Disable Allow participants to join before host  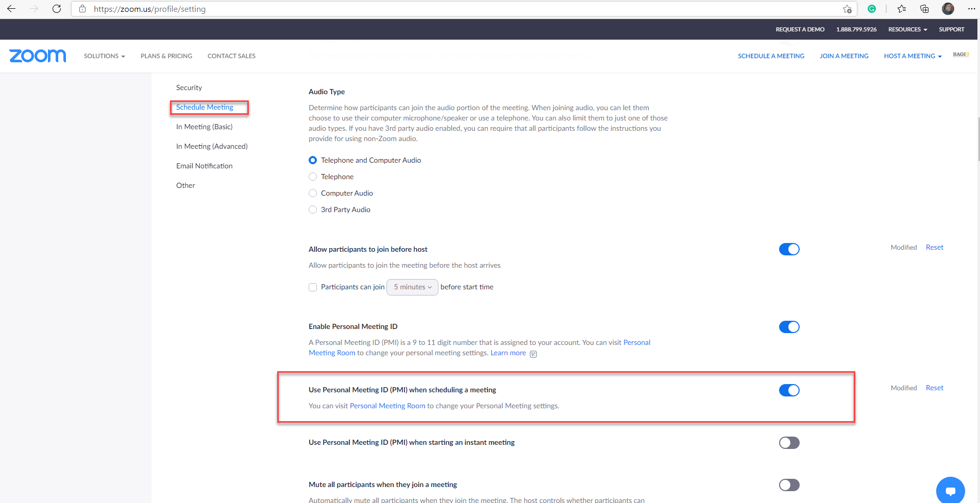point(789,249)
